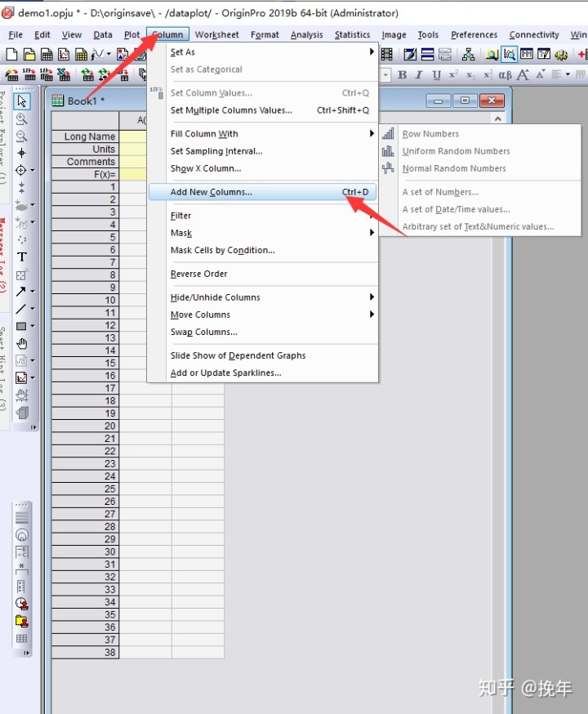The width and height of the screenshot is (588, 714).
Task: Click the New Project icon
Action: pyautogui.click(x=11, y=55)
